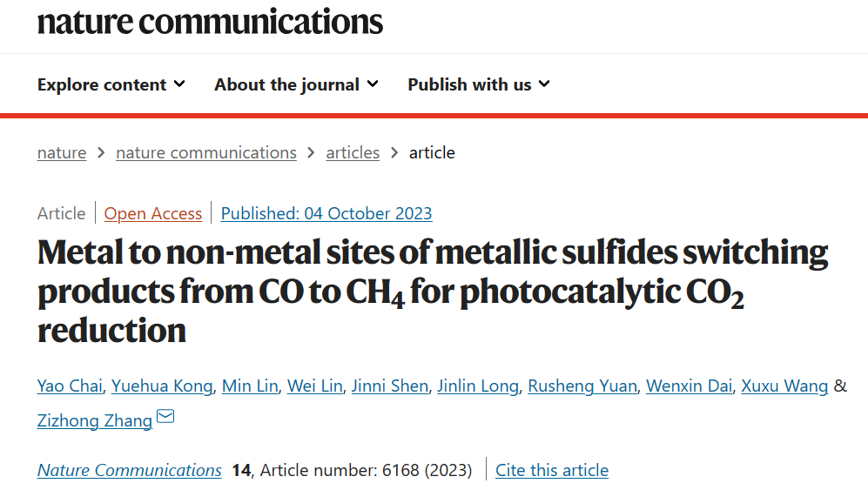Expand the Publish with us menu
The height and width of the screenshot is (490, 868).
(x=479, y=84)
